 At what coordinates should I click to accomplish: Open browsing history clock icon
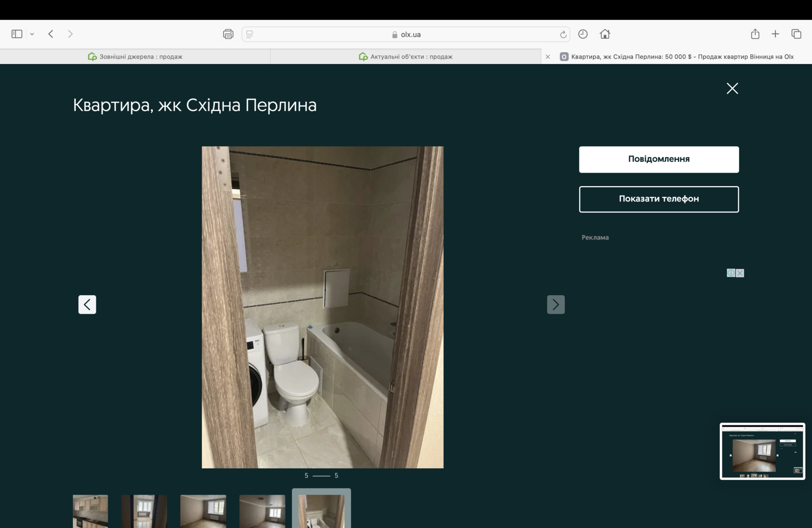(583, 34)
